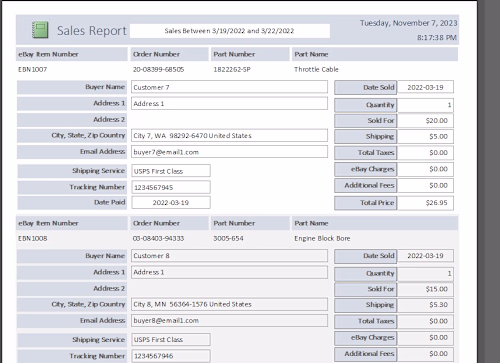Click order number 20-08399-68505
Viewport: 500px width, 363px height.
(158, 69)
